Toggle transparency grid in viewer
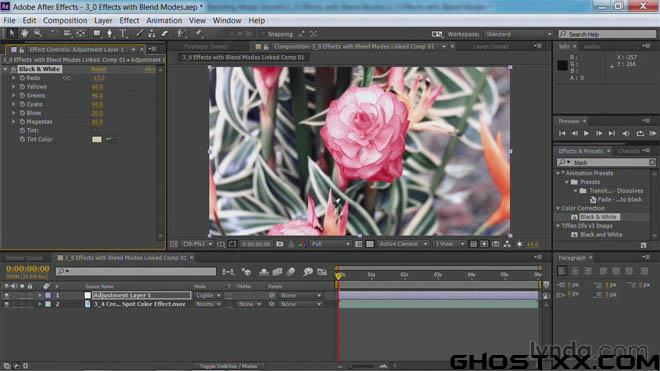The height and width of the screenshot is (371, 660). [370, 244]
